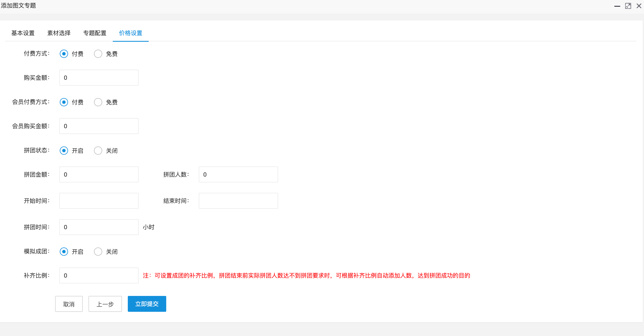This screenshot has height=336, width=644.
Task: Click the 取消 button
Action: coord(69,304)
